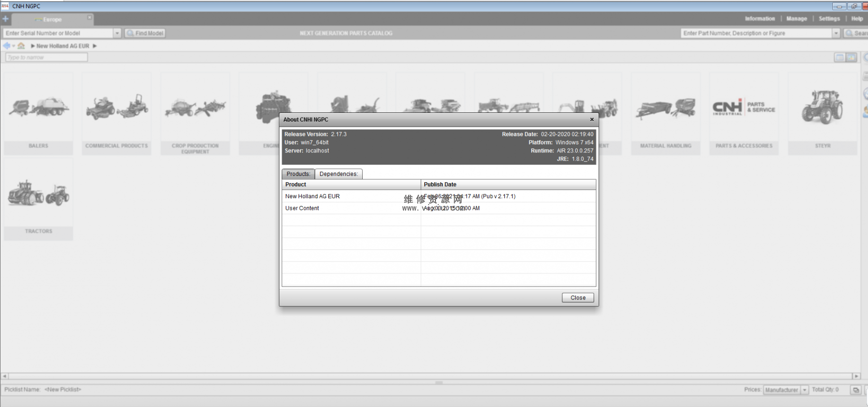This screenshot has width=868, height=407.
Task: Close the About CNHI NGPC dialog with X
Action: pos(592,120)
